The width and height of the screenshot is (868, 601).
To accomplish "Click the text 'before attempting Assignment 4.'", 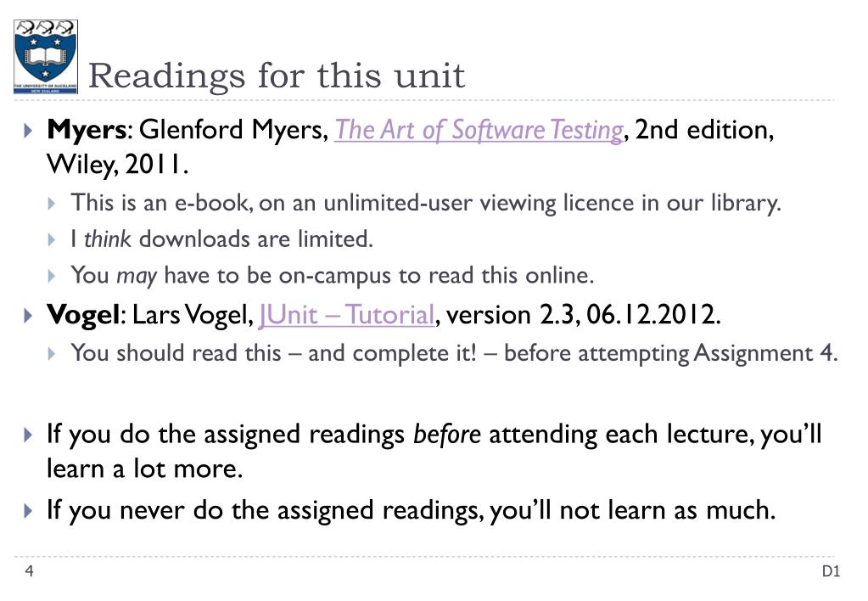I will point(671,353).
